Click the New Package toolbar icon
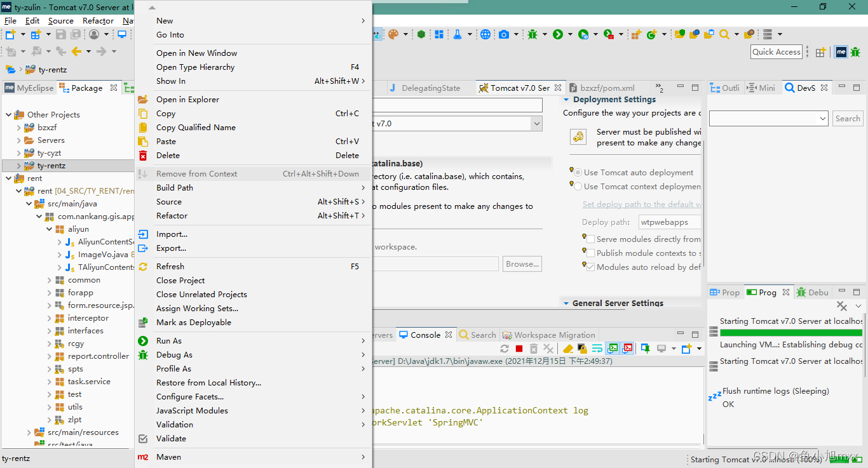Screen dimensions: 868x468 tap(636, 34)
